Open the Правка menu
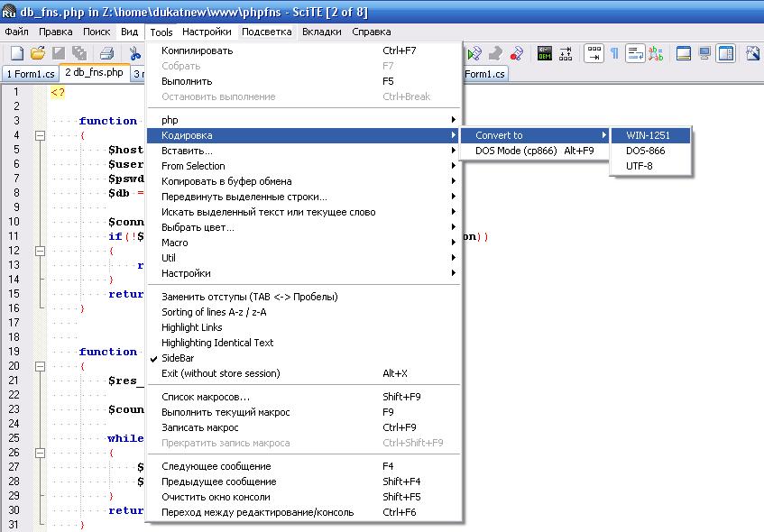Screen dimensions: 764x532 (x=56, y=32)
